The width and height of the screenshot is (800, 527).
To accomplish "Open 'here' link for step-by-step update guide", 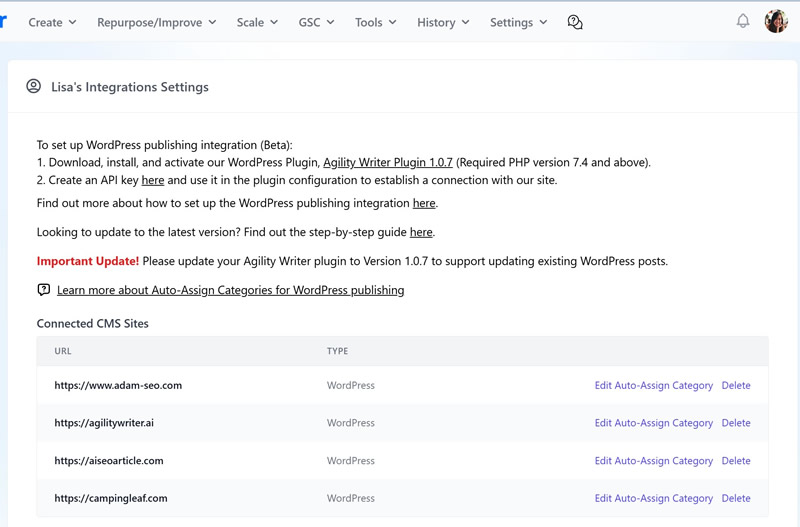I will tap(421, 232).
